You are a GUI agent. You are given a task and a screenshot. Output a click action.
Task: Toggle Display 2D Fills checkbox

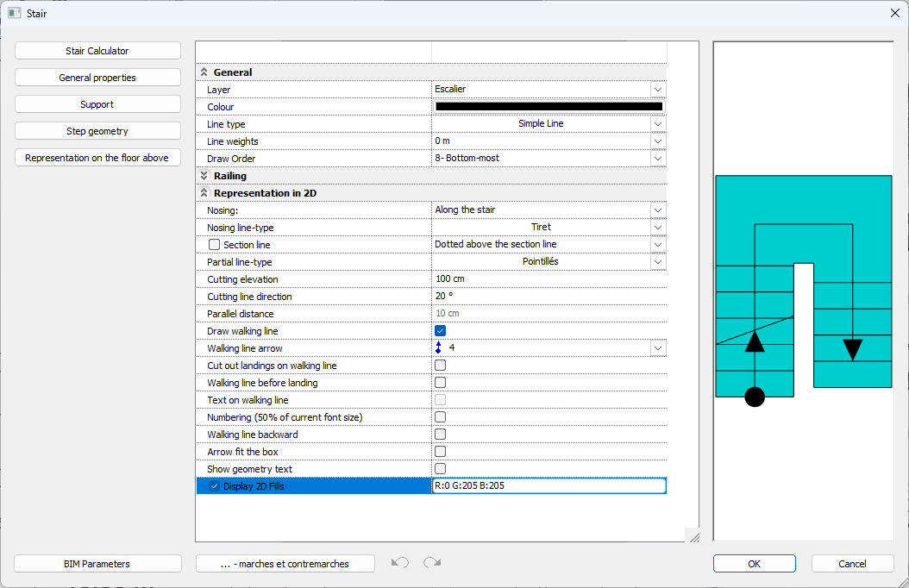click(215, 486)
